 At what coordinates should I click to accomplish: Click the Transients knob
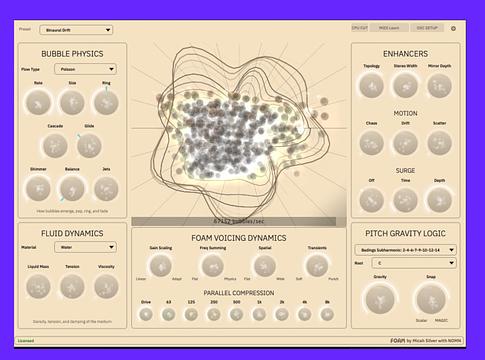click(x=317, y=266)
